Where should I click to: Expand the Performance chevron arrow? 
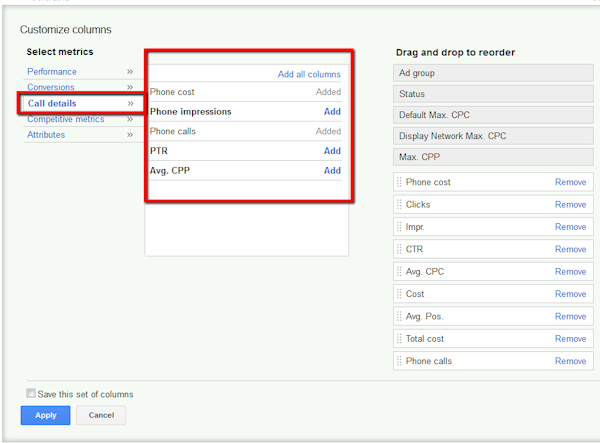pos(130,72)
